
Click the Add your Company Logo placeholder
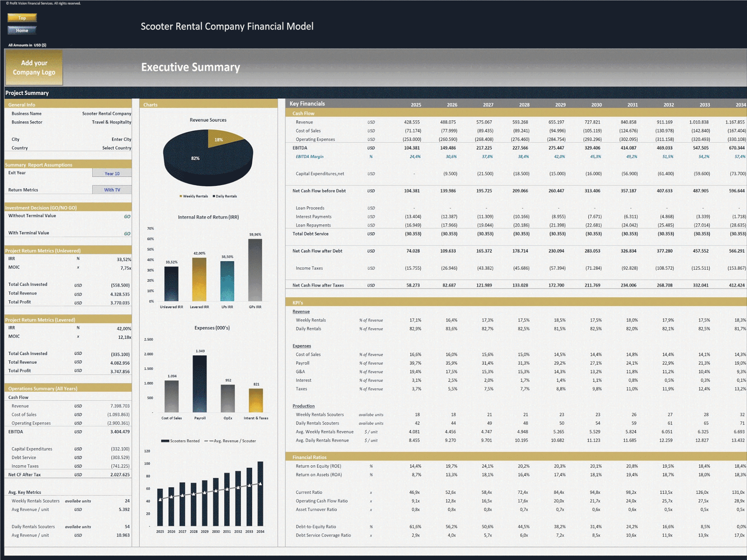click(x=34, y=68)
